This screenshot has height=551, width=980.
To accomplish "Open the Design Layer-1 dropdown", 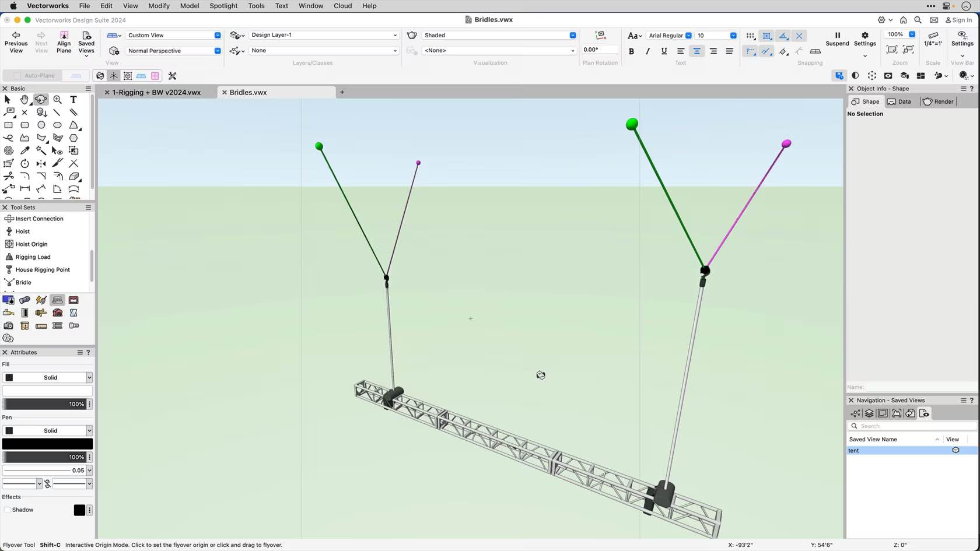I will (x=394, y=35).
